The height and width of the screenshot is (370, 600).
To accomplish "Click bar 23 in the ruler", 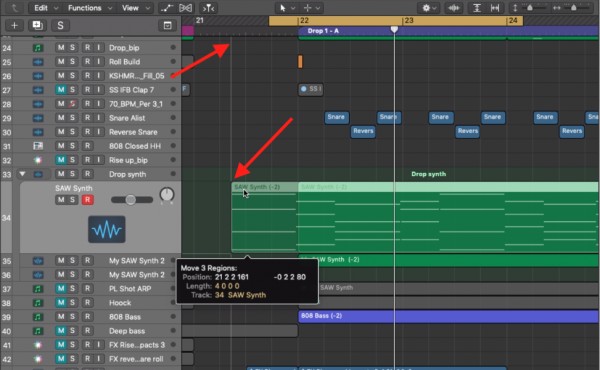I will [x=409, y=21].
